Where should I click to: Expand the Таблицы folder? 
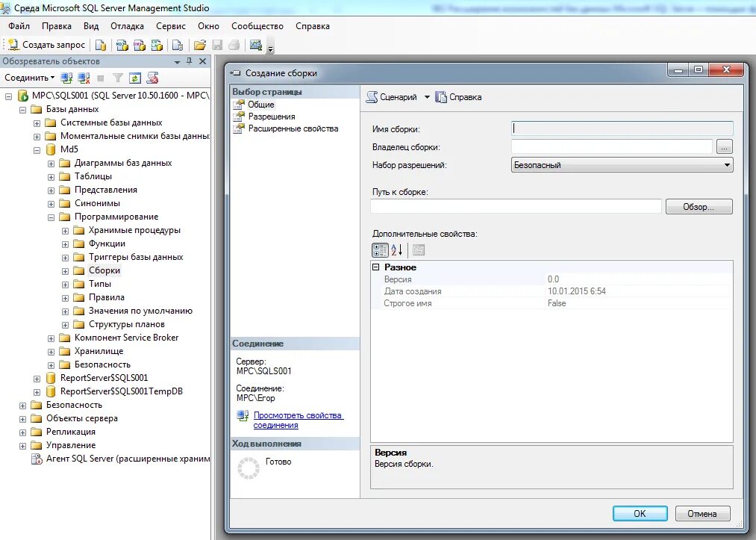click(x=51, y=177)
